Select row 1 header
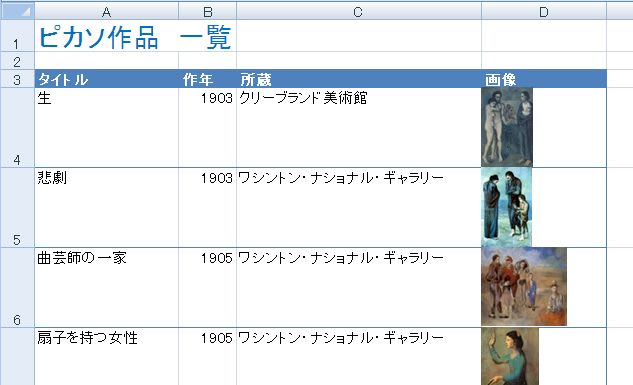633x385 pixels. (17, 36)
